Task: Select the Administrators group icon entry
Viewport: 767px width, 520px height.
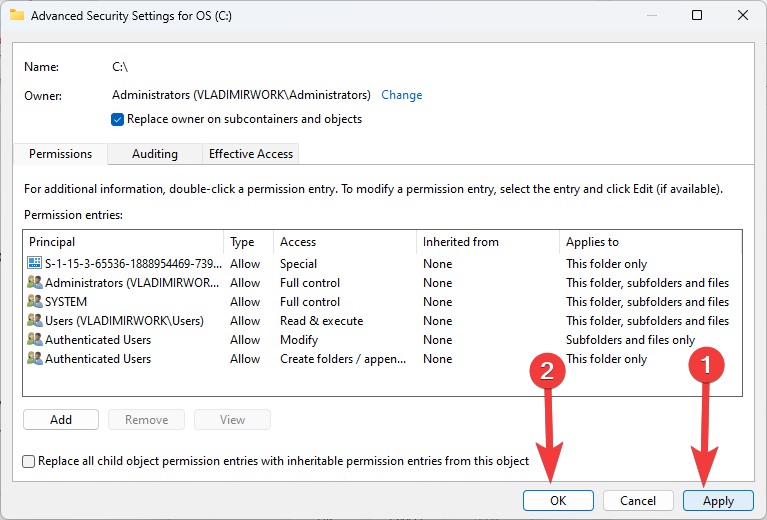Action: (35, 283)
